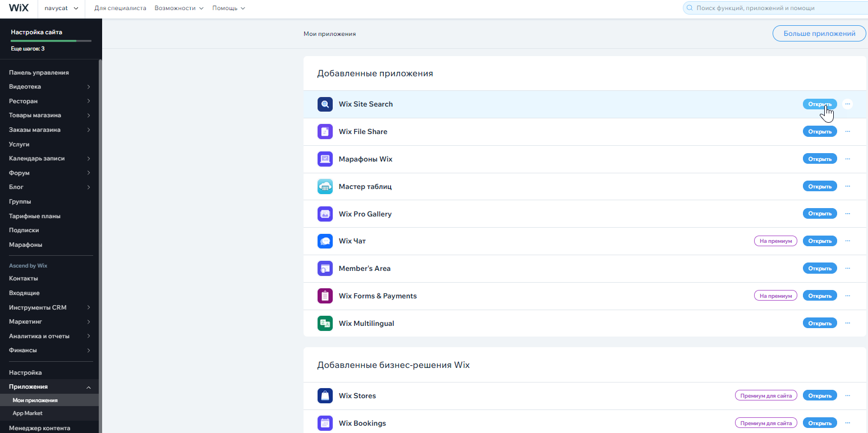Click the Wix Site Search app icon
The image size is (868, 433).
click(325, 104)
